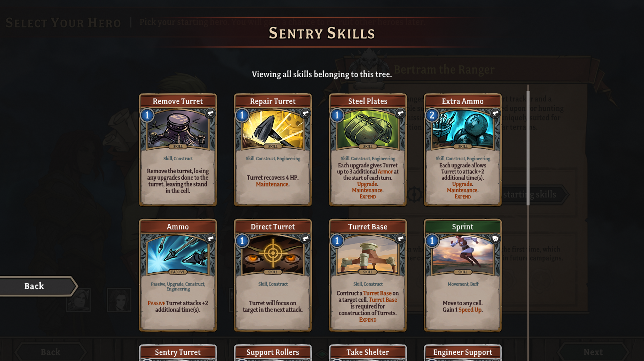Select the Take Shelter card title

[x=368, y=352]
